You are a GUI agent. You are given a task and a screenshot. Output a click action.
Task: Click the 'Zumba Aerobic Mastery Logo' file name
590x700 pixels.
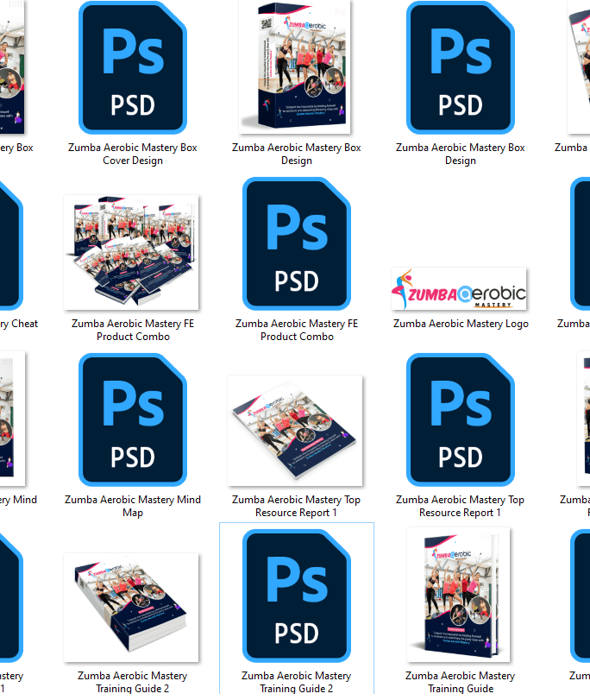pos(461,324)
